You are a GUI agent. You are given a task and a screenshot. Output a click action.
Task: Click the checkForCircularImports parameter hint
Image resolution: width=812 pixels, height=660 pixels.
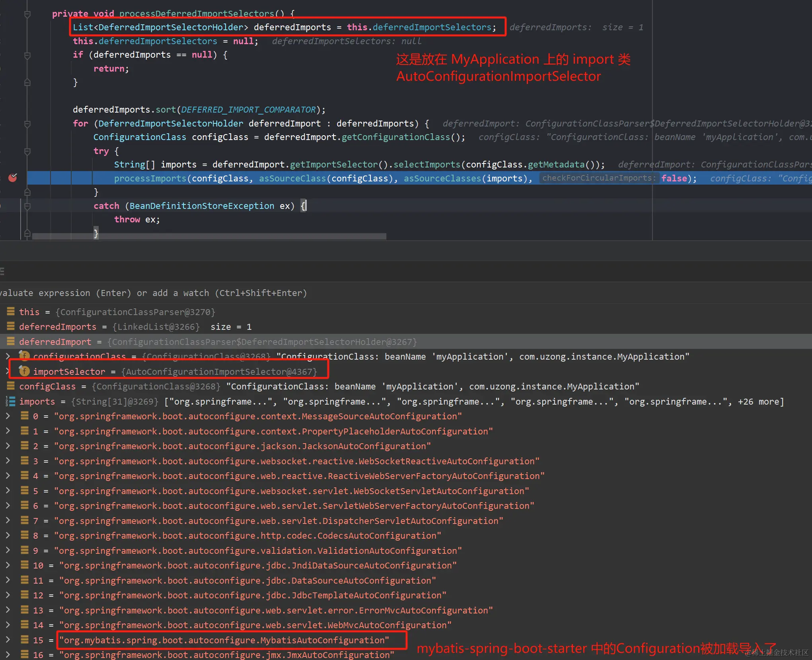(599, 178)
